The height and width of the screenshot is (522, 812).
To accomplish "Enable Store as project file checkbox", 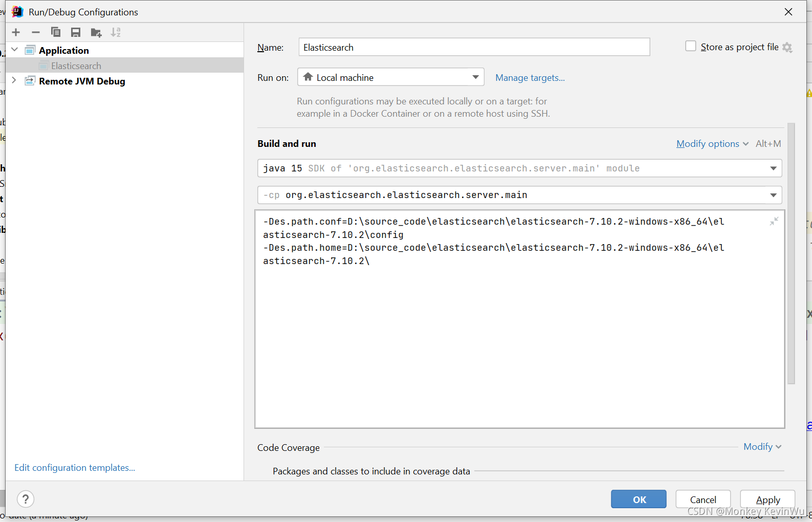I will (691, 46).
